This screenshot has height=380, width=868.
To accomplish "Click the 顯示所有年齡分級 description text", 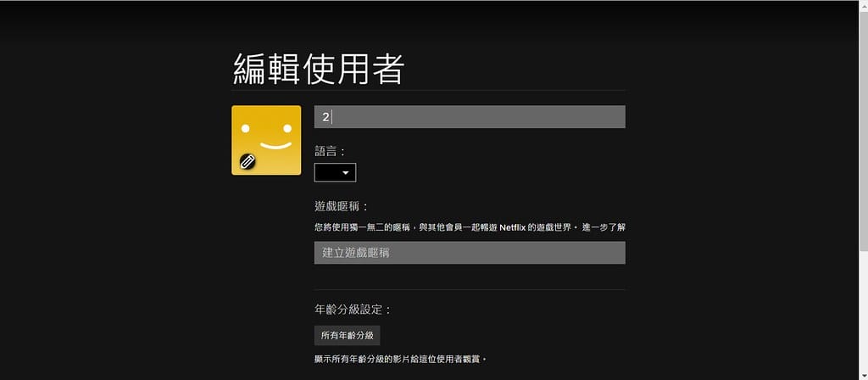I will [400, 360].
